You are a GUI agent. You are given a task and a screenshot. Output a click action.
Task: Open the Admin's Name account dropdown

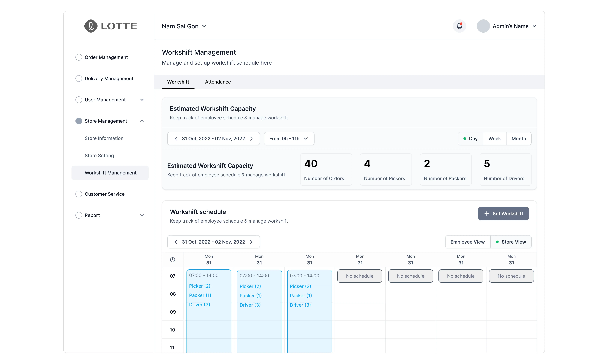point(514,26)
